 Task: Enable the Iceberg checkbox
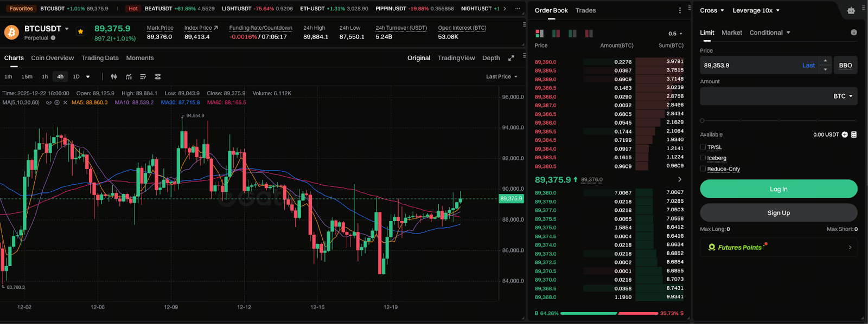[x=703, y=158]
